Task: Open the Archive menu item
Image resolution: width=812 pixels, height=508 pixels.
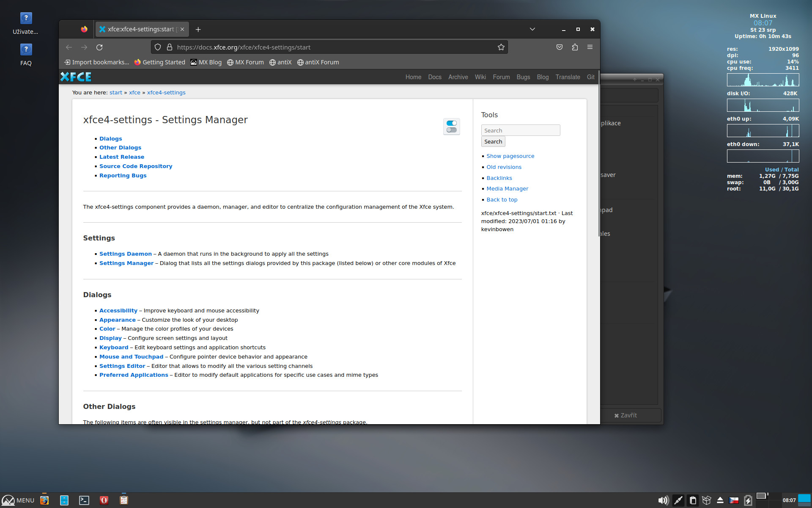Action: click(x=458, y=77)
